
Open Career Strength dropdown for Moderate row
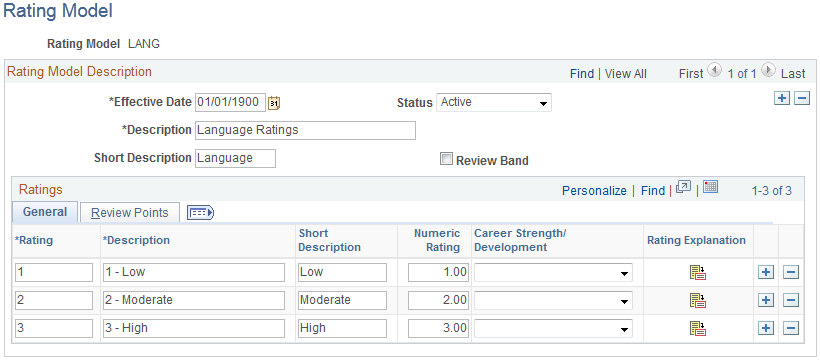click(553, 300)
